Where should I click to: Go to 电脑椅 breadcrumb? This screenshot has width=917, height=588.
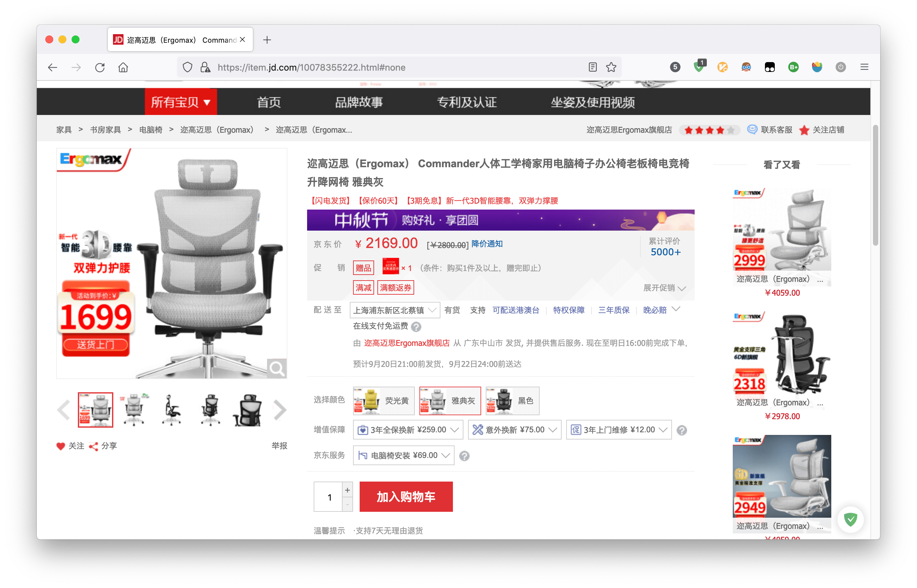pyautogui.click(x=150, y=130)
